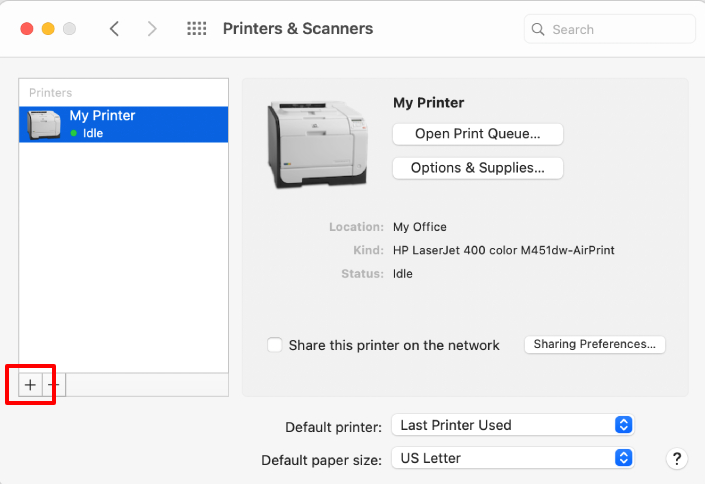Screen dimensions: 705x484
Task: Focus the Search field
Action: coord(609,29)
